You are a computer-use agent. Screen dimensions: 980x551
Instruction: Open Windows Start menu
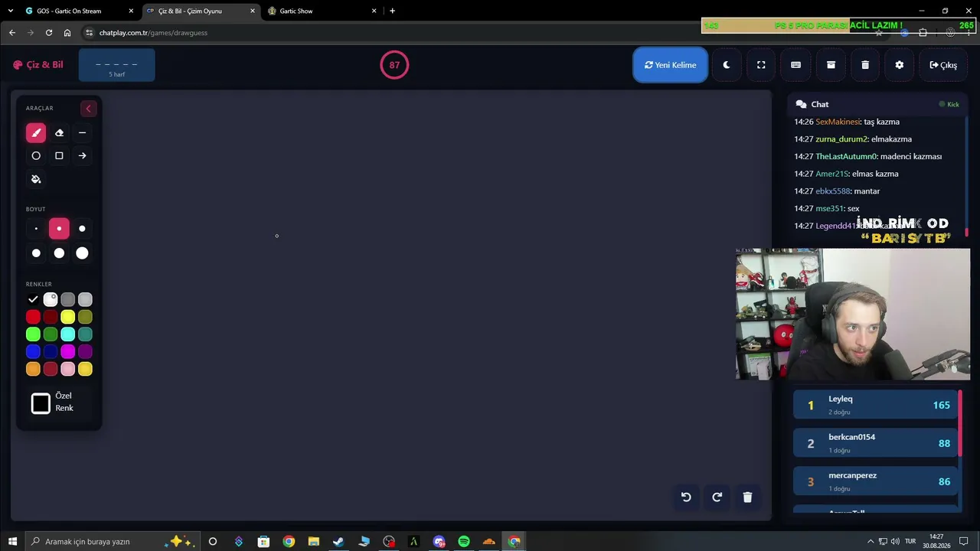click(x=12, y=542)
